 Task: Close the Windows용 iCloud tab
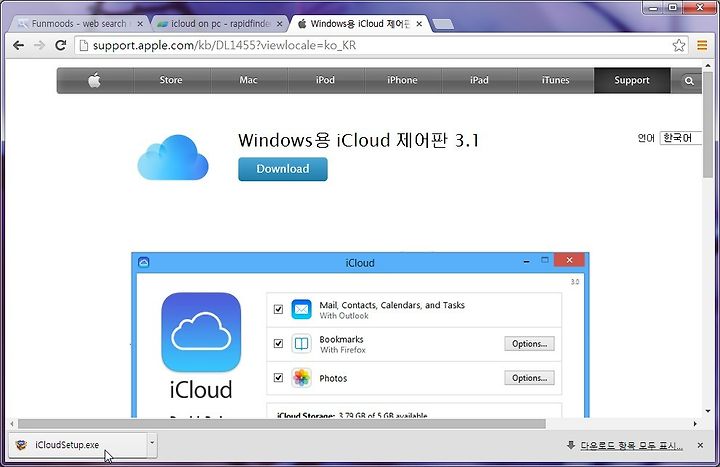point(419,23)
